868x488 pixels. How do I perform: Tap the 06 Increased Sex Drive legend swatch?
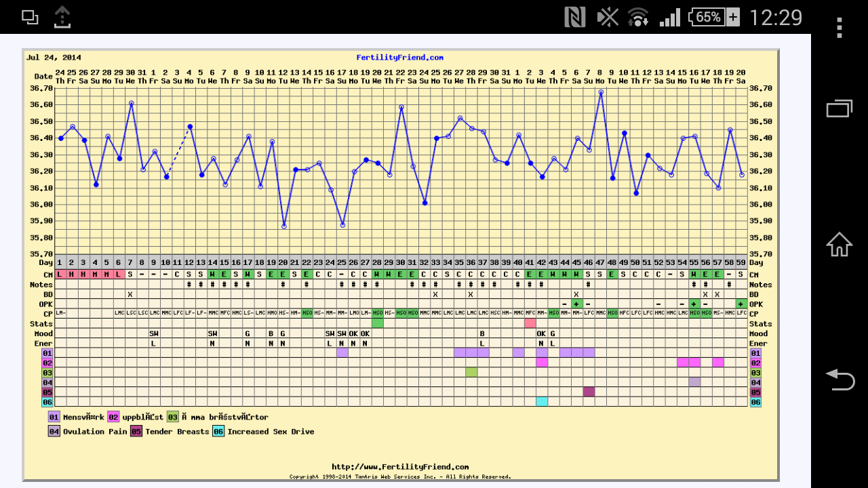click(218, 431)
